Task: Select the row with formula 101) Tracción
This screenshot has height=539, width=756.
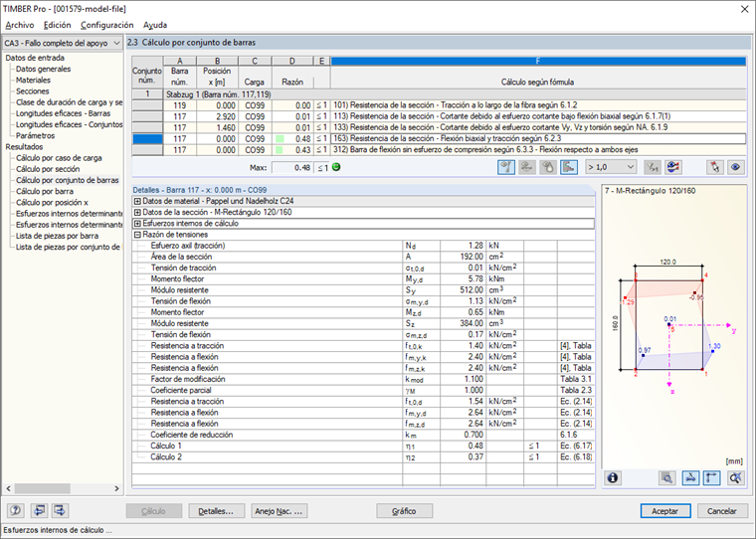Action: pos(439,105)
